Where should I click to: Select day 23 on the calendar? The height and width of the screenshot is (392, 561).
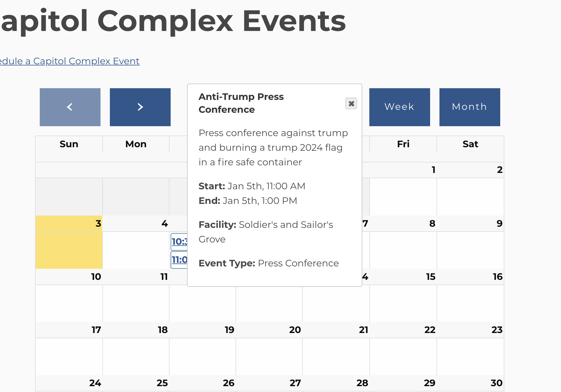pyautogui.click(x=497, y=330)
